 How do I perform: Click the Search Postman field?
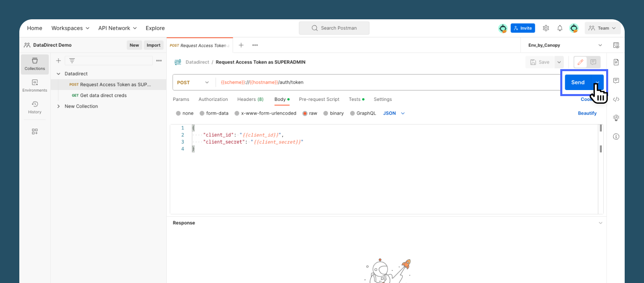(x=334, y=28)
